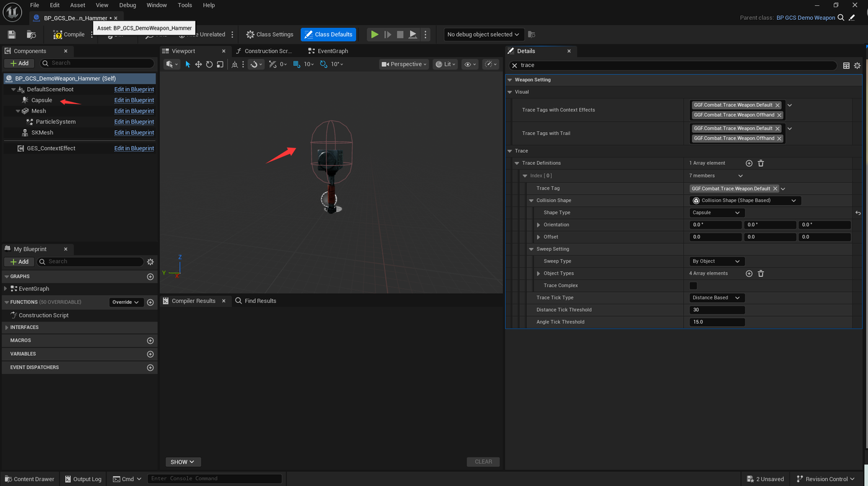This screenshot has height=486, width=868.
Task: Click the Add component button
Action: (x=19, y=63)
